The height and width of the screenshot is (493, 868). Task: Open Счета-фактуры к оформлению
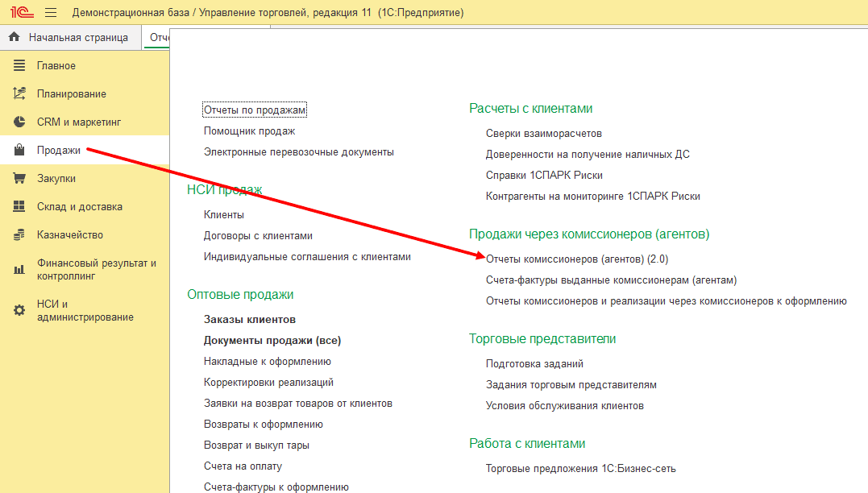click(276, 487)
